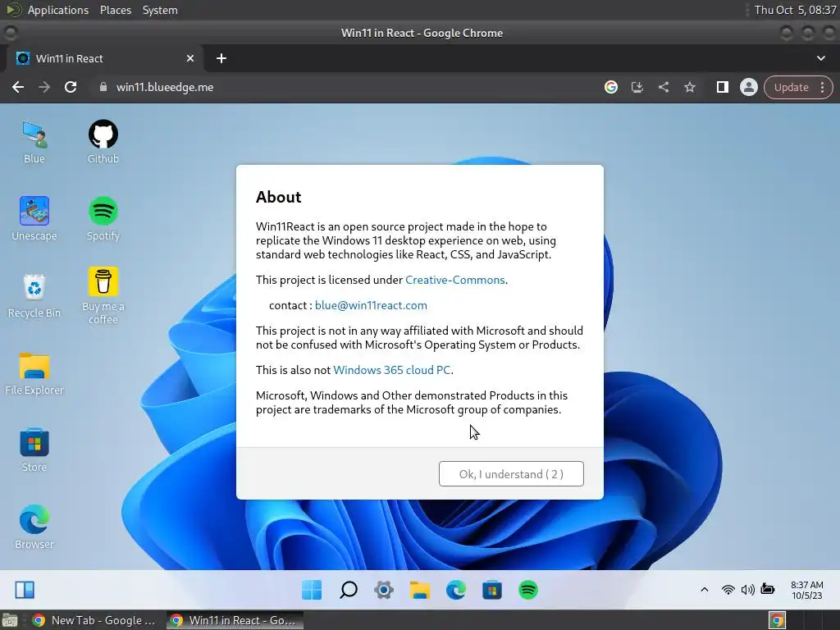Open the Windows 365 cloud PC link
The height and width of the screenshot is (630, 840).
tap(391, 370)
